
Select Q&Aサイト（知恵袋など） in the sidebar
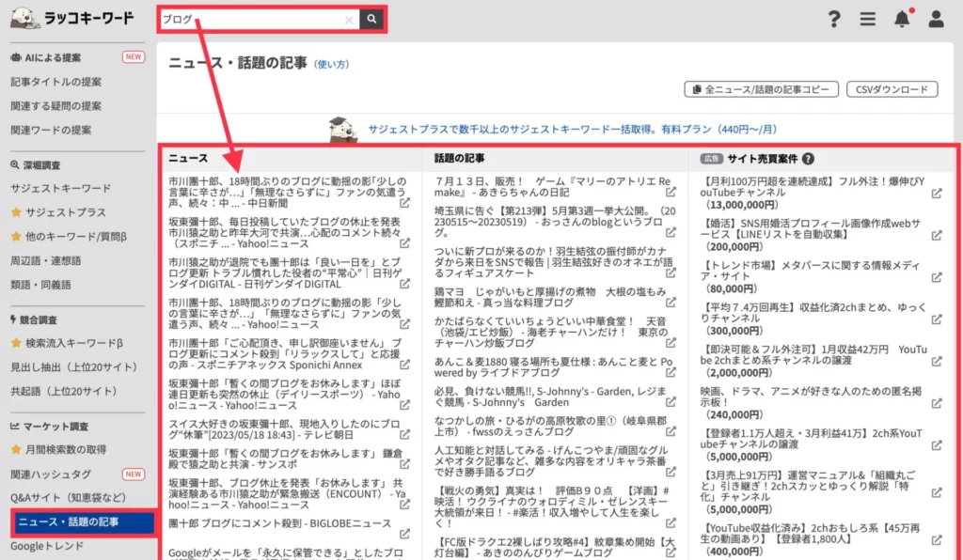click(68, 497)
